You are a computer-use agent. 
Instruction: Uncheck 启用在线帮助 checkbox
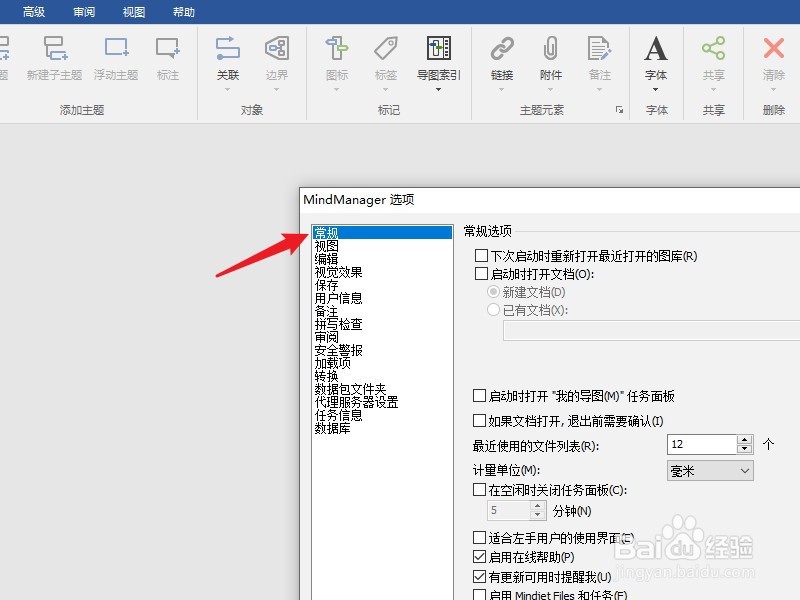point(479,556)
